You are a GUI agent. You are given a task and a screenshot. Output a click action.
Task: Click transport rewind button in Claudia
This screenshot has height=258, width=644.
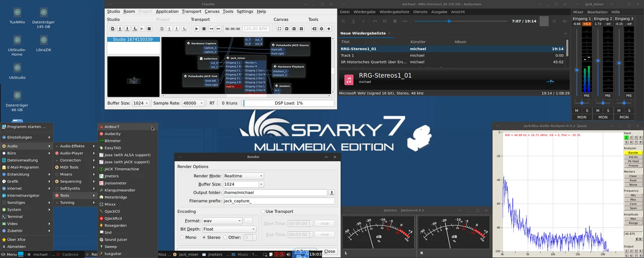coord(211,29)
